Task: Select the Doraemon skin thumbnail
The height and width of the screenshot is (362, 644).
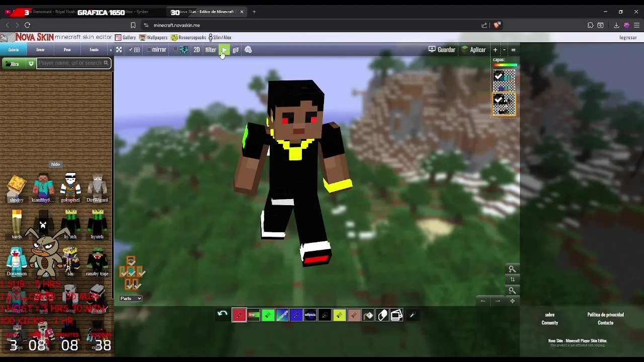Action: point(17,261)
